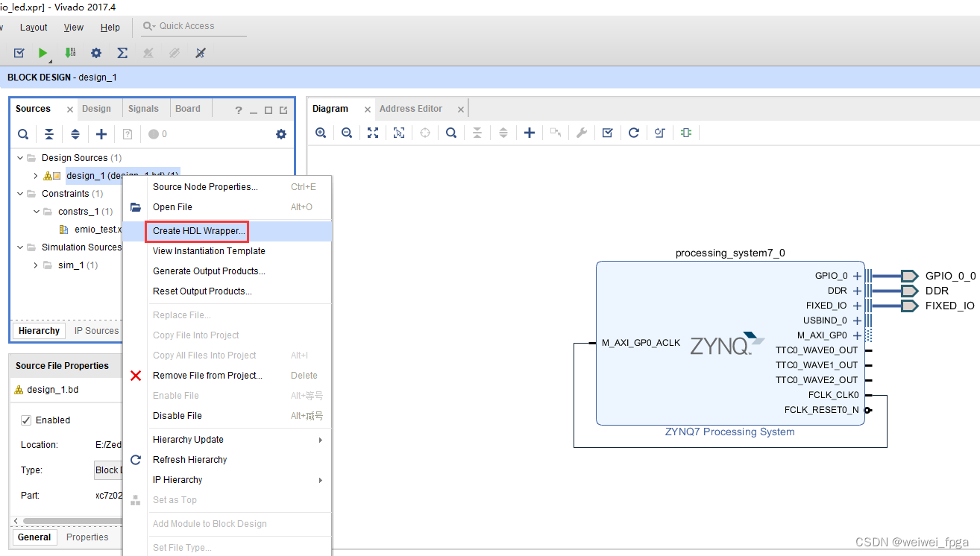
Task: Switch to Address Editor tab
Action: click(x=411, y=109)
